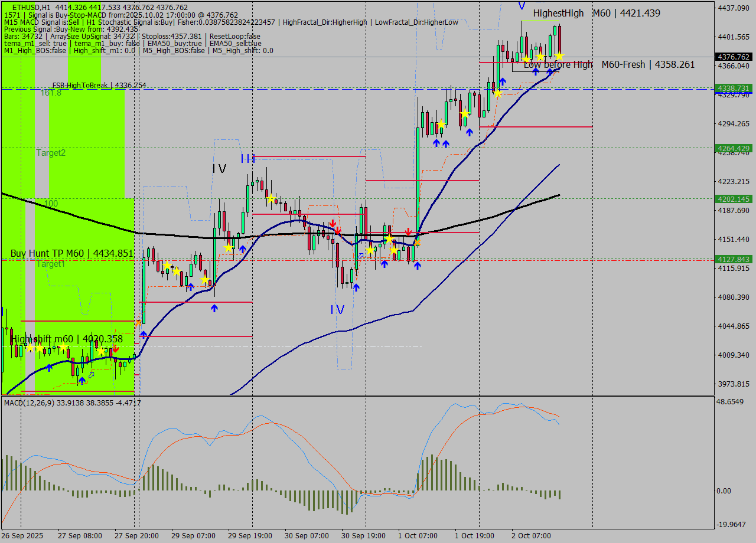The height and width of the screenshot is (543, 756).
Task: Select the HighestHigh M60 label
Action: (597, 13)
